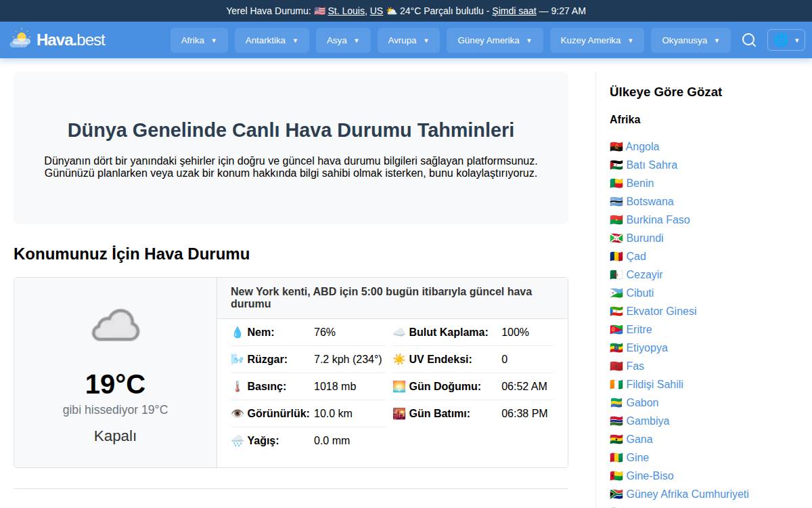Click the Ülkeye Göre Gözat heading

coord(666,92)
